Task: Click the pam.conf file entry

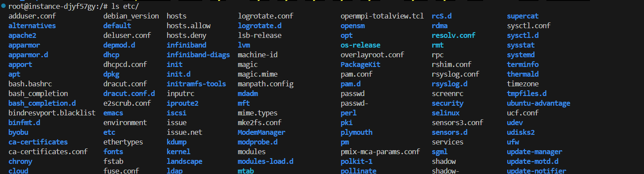Action: tap(357, 74)
